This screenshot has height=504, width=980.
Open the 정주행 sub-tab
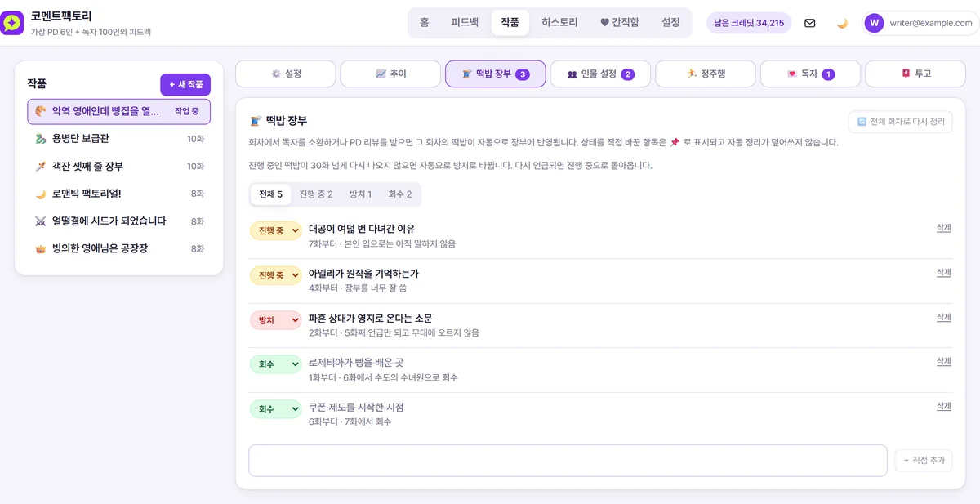tap(706, 74)
